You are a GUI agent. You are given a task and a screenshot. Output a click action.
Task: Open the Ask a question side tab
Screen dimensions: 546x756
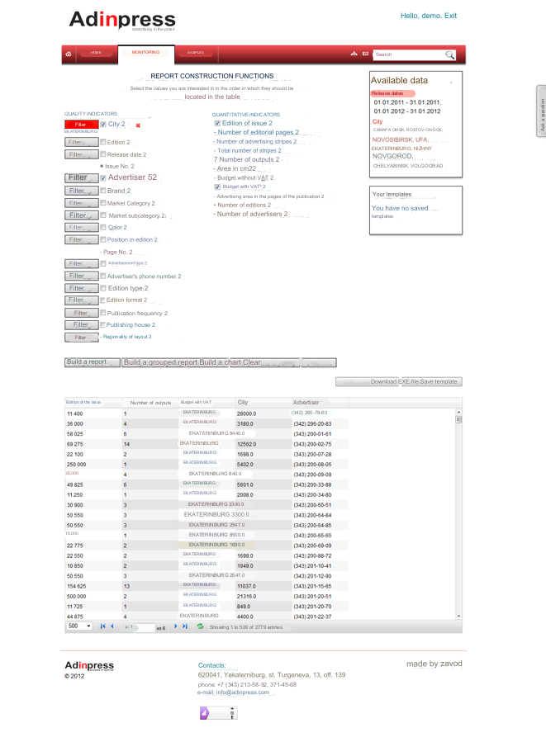pyautogui.click(x=542, y=111)
